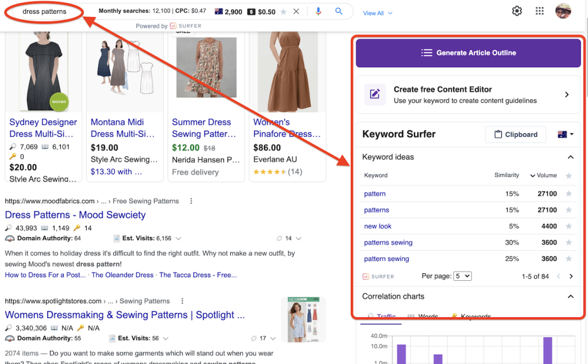Click Domain Authority 55 icon
Screen dimensions: 588x364
click(x=10, y=339)
